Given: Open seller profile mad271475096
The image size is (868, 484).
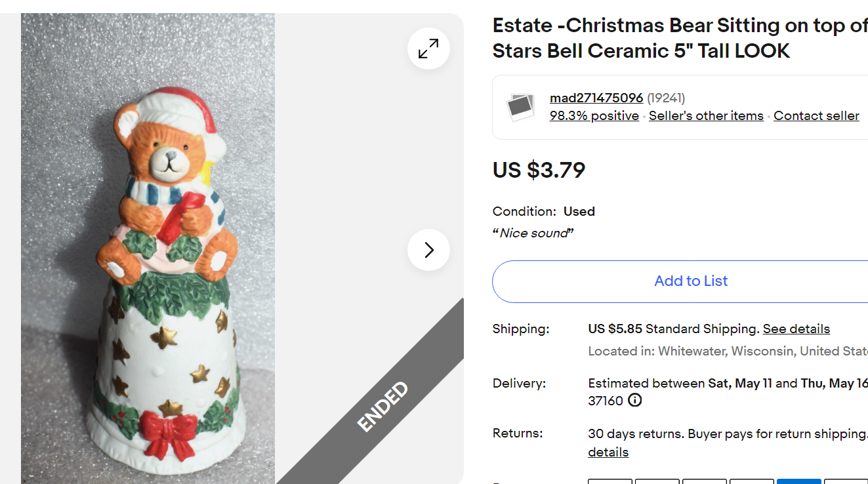Looking at the screenshot, I should point(596,98).
